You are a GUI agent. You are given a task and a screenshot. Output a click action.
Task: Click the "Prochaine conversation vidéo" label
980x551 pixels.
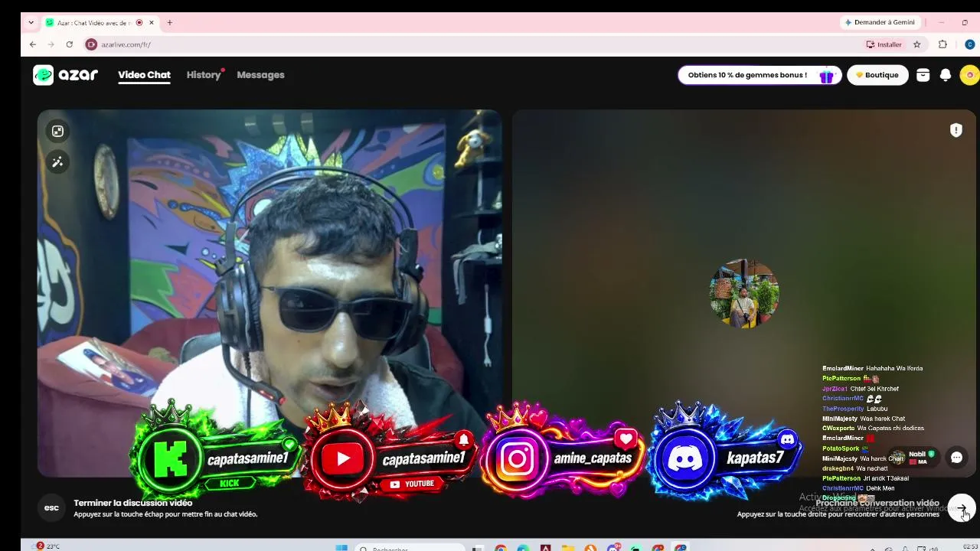877,503
